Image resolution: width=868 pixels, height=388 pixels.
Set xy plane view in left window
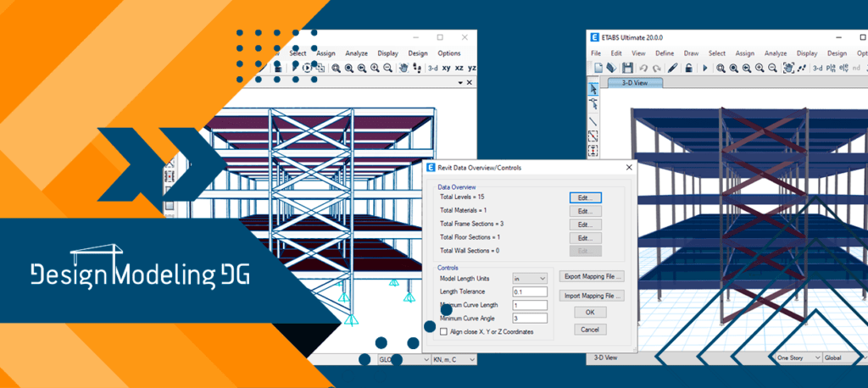tap(446, 68)
